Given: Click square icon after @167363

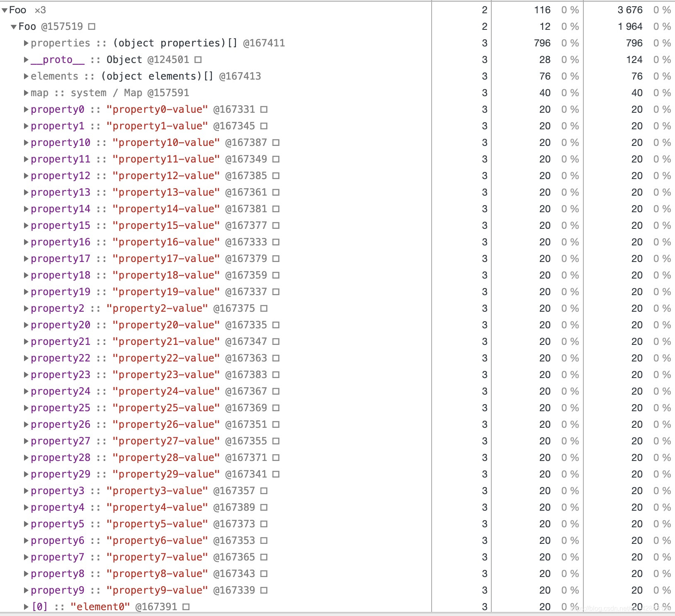Looking at the screenshot, I should [x=276, y=358].
